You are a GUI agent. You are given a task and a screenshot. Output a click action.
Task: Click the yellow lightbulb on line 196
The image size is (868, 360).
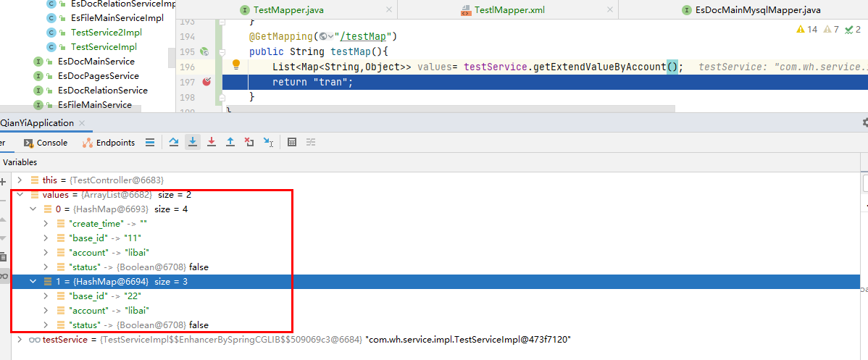tap(236, 64)
